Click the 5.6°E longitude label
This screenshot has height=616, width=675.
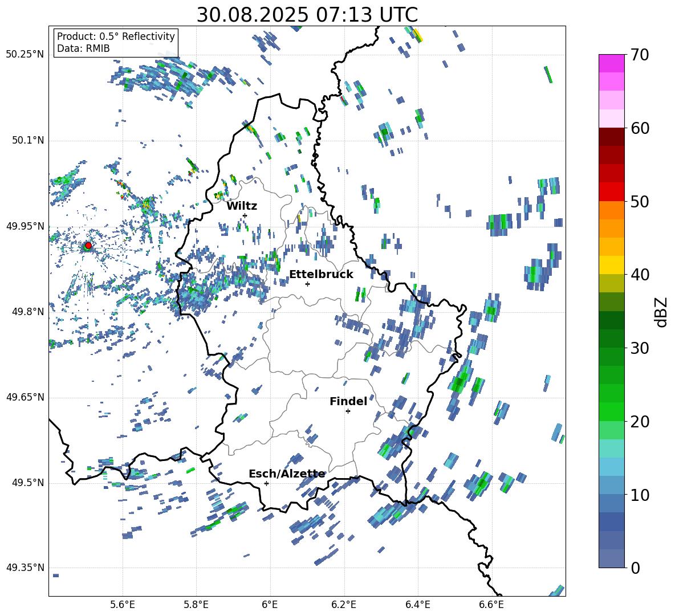[x=123, y=605]
